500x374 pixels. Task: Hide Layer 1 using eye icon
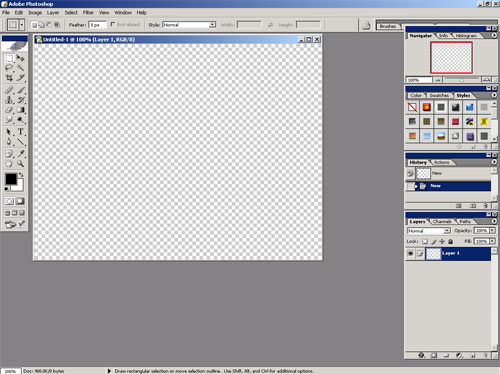click(410, 254)
